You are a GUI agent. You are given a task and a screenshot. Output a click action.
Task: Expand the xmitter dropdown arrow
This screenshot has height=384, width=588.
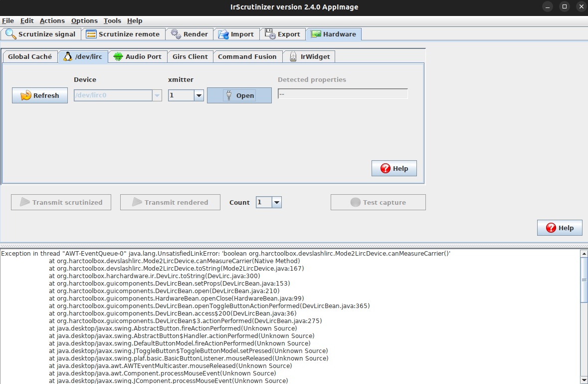click(199, 95)
